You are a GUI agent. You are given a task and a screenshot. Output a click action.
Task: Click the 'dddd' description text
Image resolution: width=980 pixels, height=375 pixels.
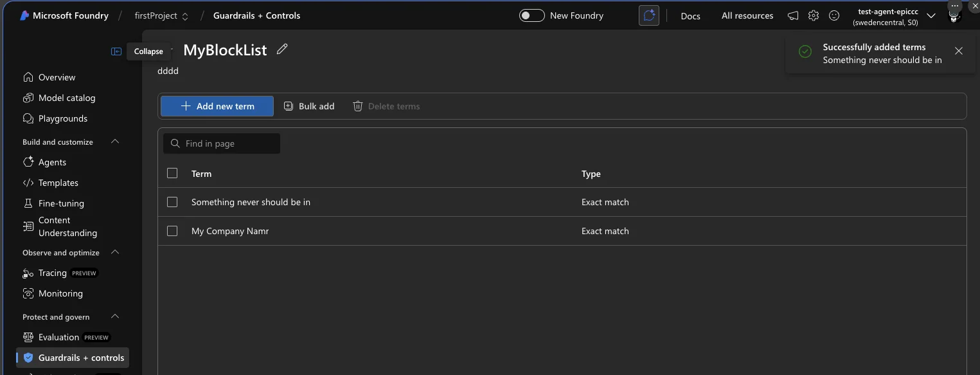coord(168,71)
